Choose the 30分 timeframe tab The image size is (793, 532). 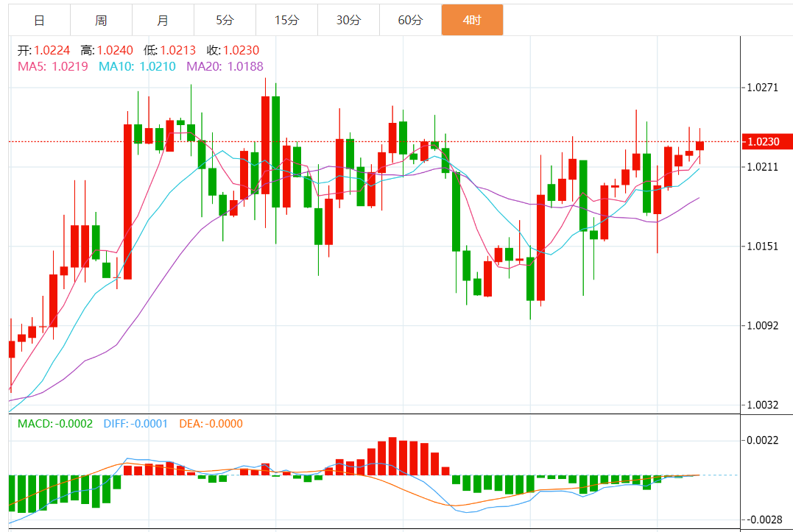pos(348,20)
